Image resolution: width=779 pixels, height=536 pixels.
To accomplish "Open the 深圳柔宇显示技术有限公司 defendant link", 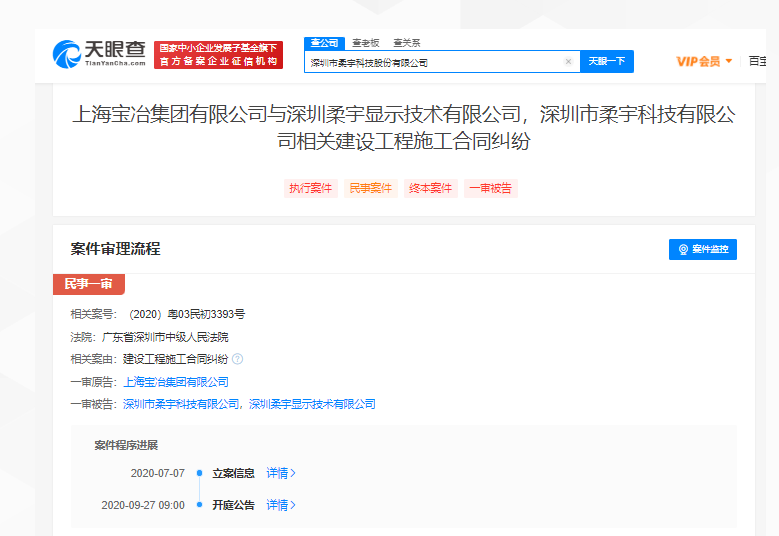I will point(312,404).
